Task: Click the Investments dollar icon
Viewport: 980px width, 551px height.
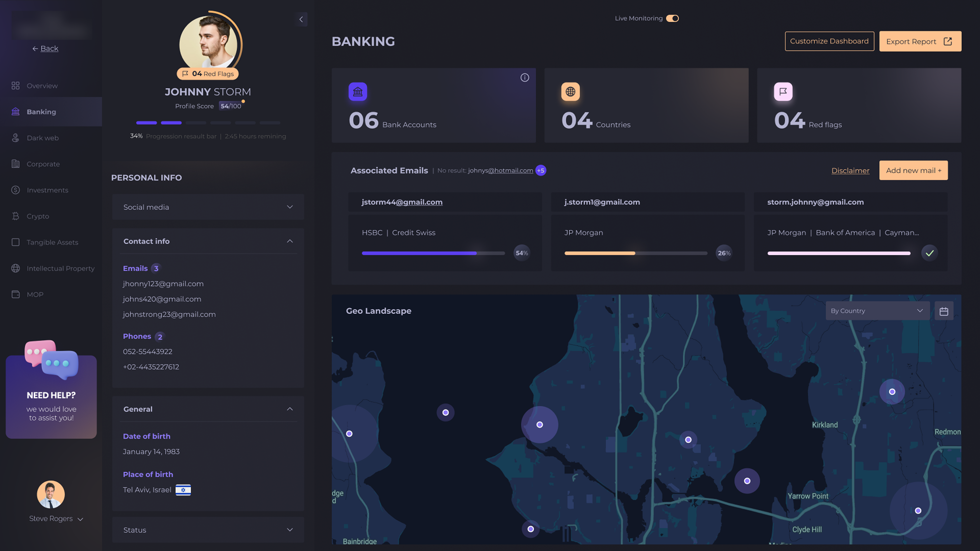Action: (15, 190)
